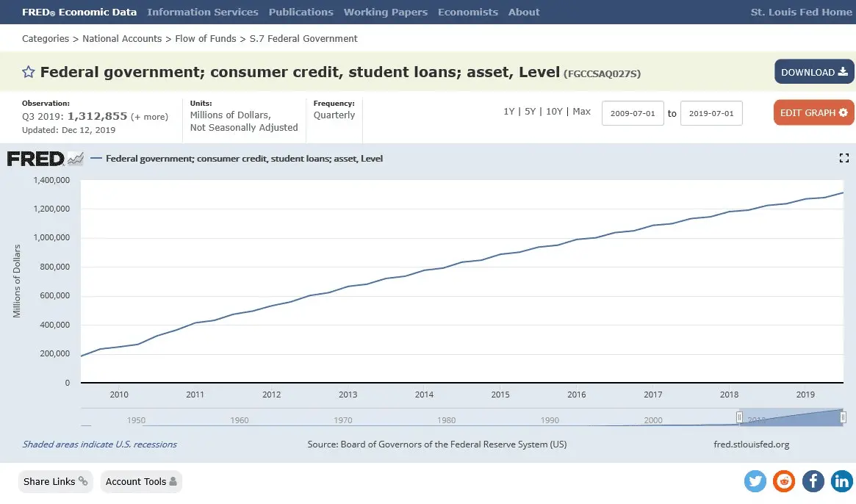Click the 'Quarterly' frequency value
The width and height of the screenshot is (856, 504).
[334, 115]
